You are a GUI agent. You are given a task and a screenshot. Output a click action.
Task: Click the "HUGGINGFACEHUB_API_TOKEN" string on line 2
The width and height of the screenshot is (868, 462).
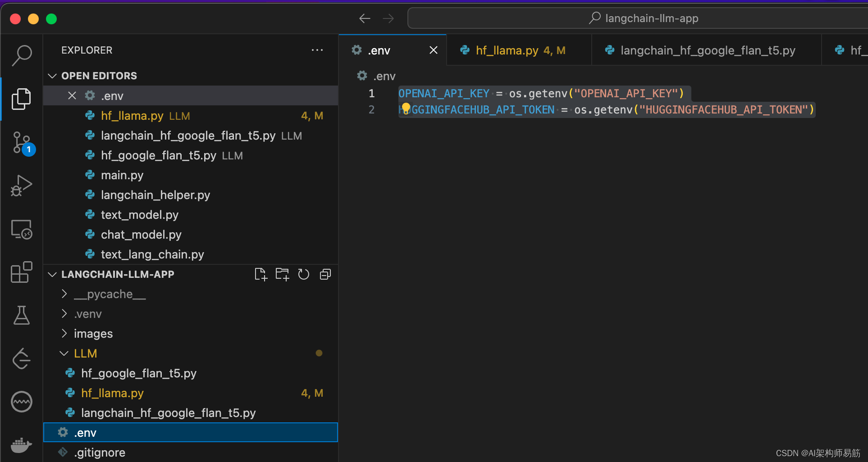point(723,109)
